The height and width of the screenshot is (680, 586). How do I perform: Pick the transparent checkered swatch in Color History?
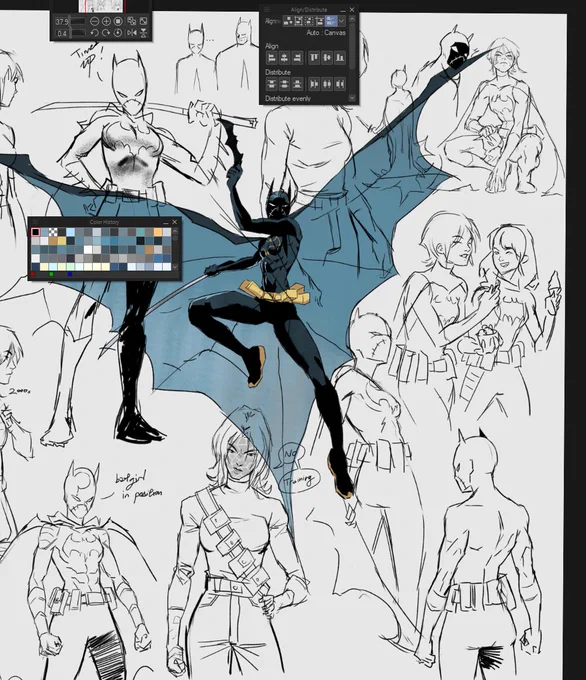point(53,232)
